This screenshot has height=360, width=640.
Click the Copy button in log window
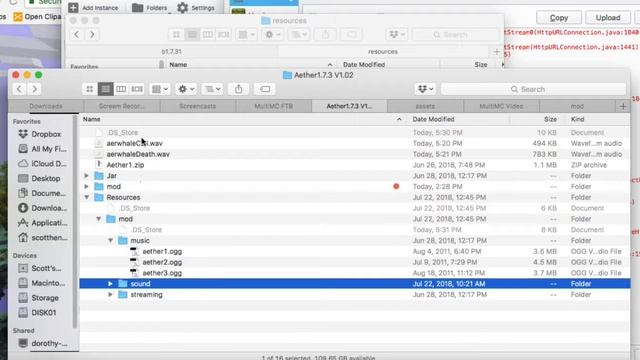pos(559,18)
